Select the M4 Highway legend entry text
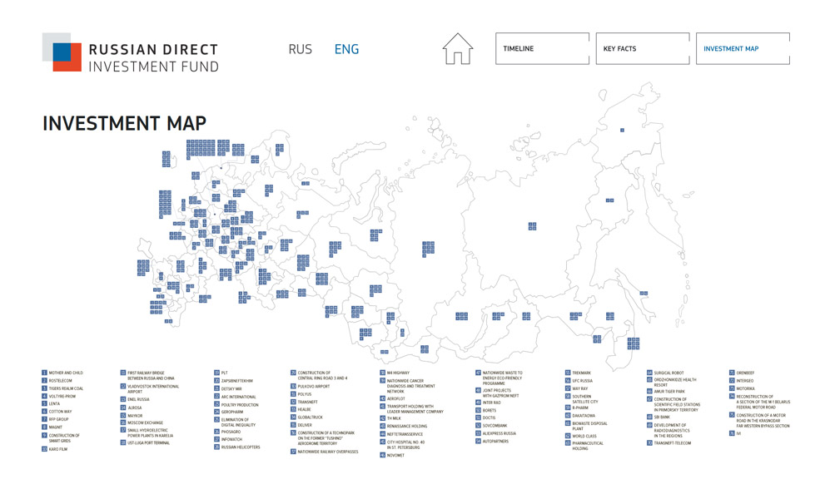The image size is (840, 504). click(398, 373)
